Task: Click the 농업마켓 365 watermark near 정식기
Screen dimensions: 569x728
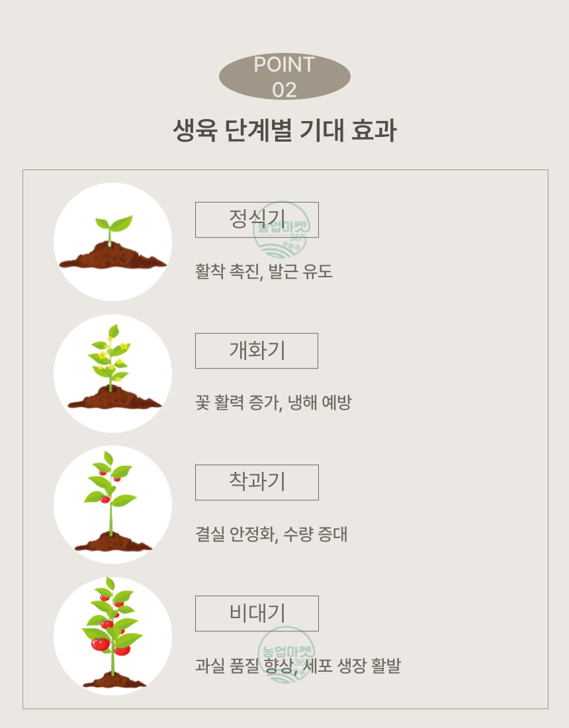Action: 282,230
